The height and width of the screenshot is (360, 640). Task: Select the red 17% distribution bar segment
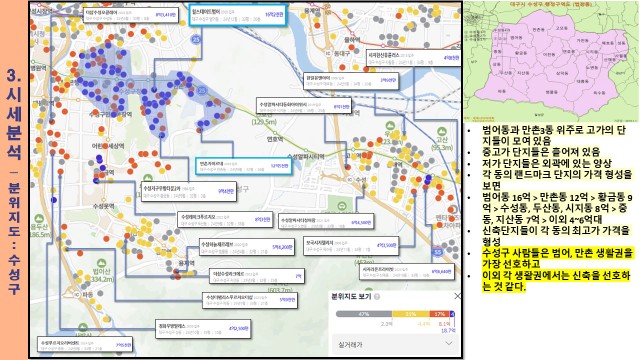click(440, 314)
